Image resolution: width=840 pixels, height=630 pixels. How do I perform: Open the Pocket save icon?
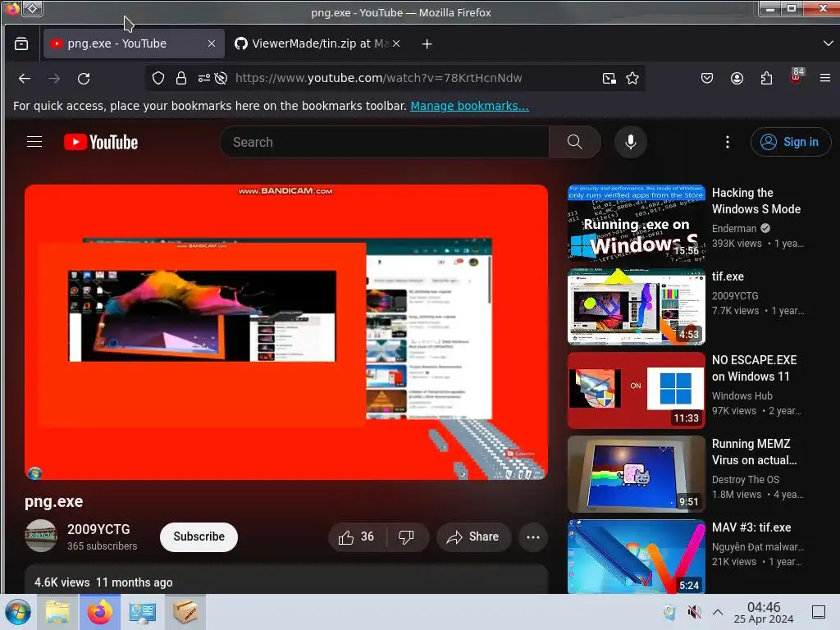707,78
